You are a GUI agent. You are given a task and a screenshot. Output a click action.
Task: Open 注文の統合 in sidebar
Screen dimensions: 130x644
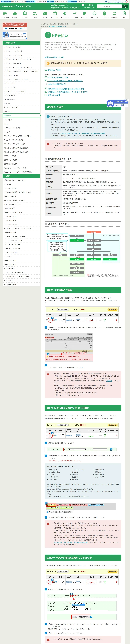[21, 257]
